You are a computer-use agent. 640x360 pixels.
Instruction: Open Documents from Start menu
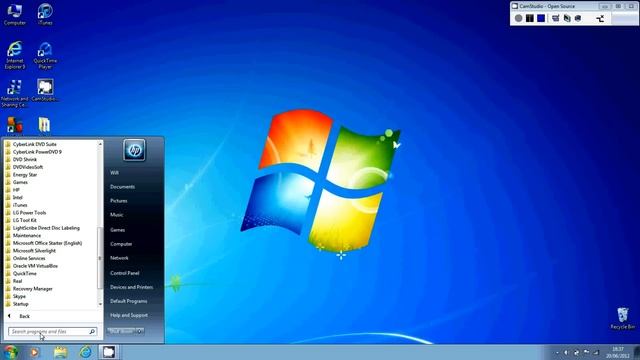tap(122, 187)
